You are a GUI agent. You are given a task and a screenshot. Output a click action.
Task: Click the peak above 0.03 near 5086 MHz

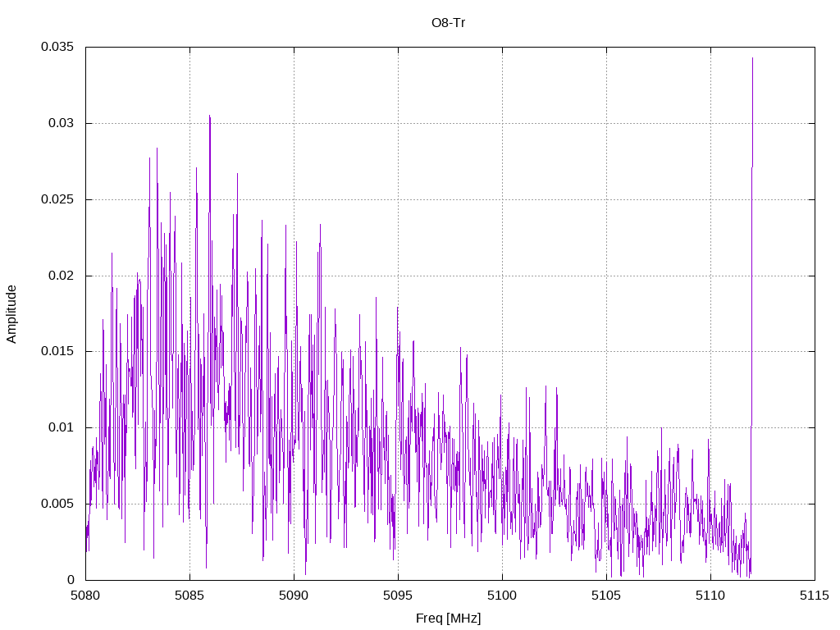point(209,116)
